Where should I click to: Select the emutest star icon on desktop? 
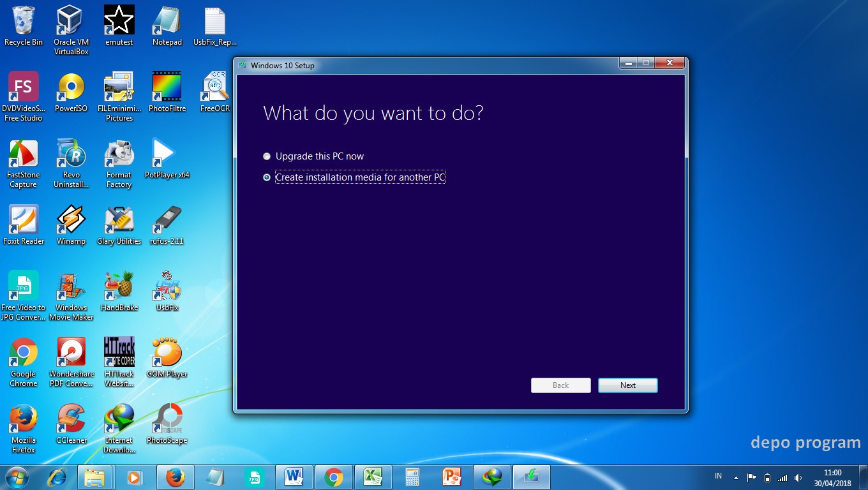pos(119,26)
